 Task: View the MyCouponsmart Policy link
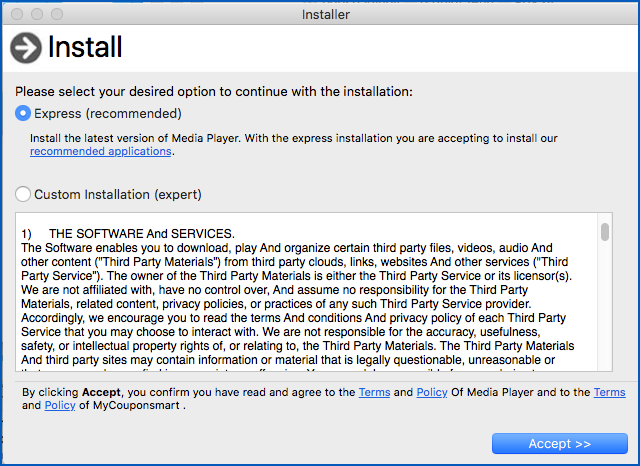[60, 406]
